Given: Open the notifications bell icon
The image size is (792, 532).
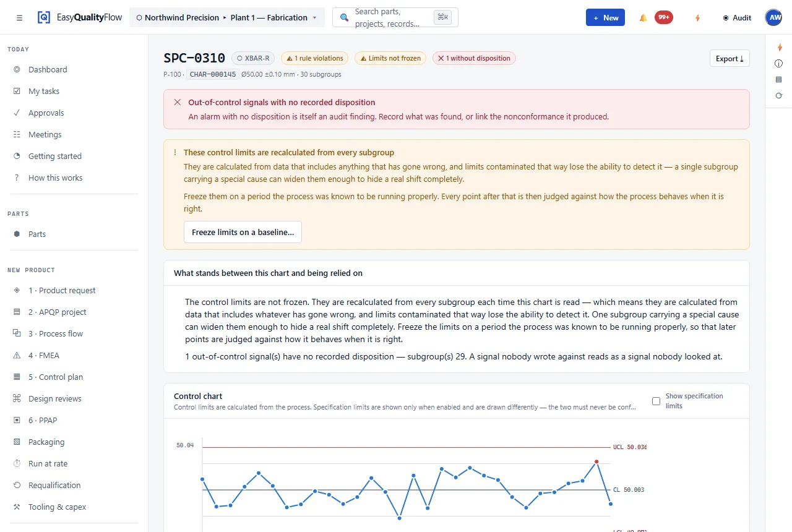Looking at the screenshot, I should point(643,18).
